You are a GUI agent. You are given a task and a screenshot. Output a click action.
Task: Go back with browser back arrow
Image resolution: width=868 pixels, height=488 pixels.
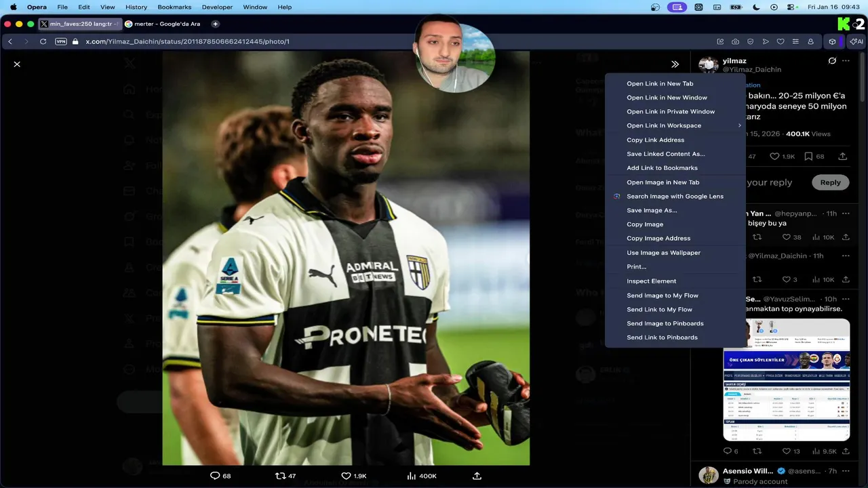pos(10,41)
